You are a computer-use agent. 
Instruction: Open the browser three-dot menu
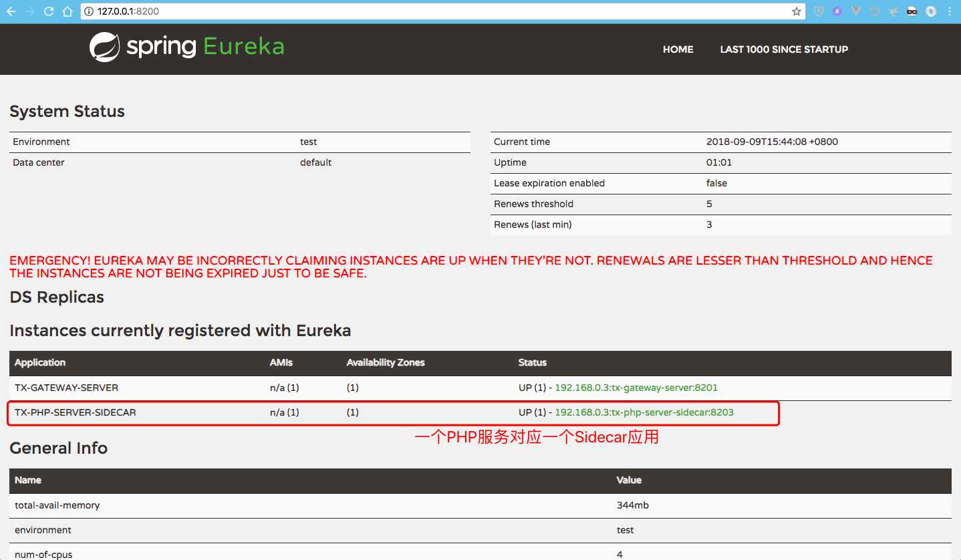point(950,11)
